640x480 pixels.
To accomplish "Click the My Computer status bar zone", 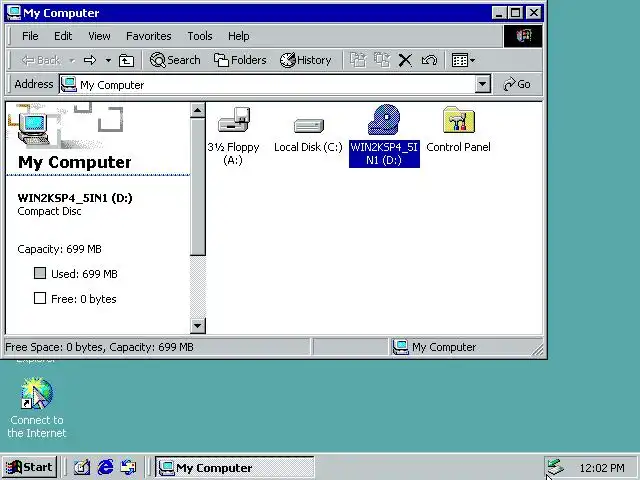I will click(465, 347).
